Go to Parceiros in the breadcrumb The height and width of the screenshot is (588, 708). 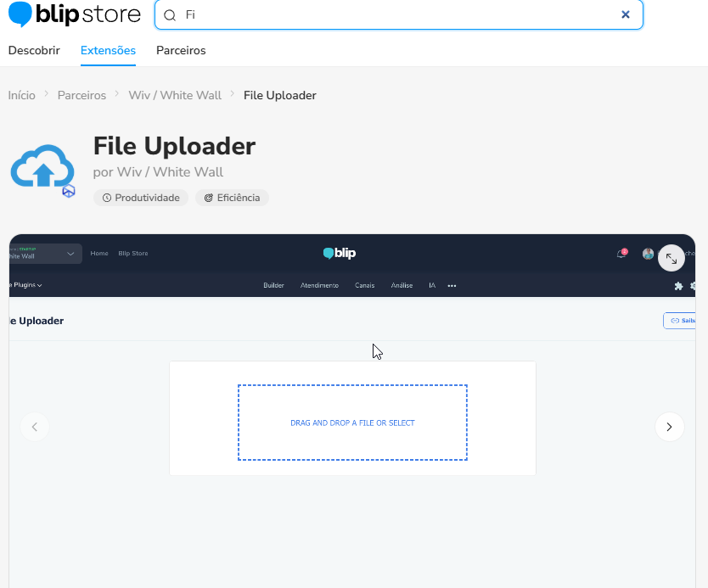(x=81, y=95)
